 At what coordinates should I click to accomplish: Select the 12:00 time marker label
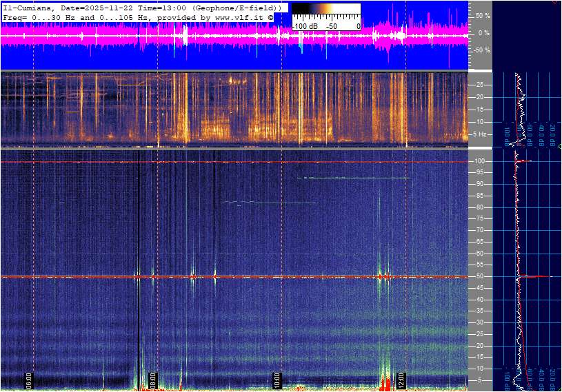pyautogui.click(x=401, y=380)
